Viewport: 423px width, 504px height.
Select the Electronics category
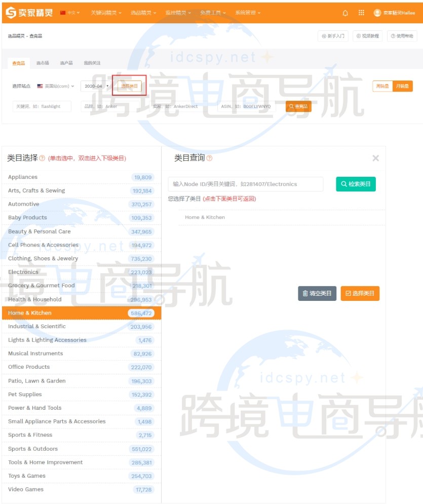point(23,272)
